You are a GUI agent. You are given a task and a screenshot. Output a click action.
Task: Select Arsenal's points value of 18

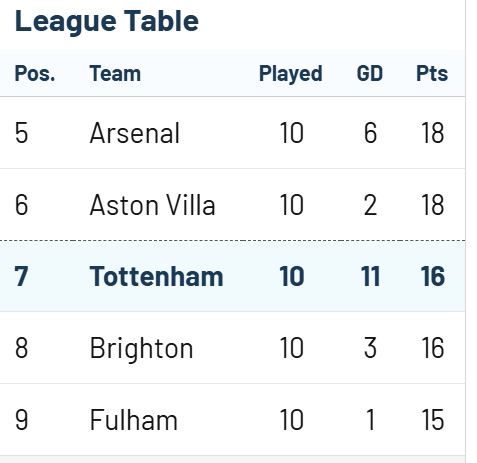433,133
